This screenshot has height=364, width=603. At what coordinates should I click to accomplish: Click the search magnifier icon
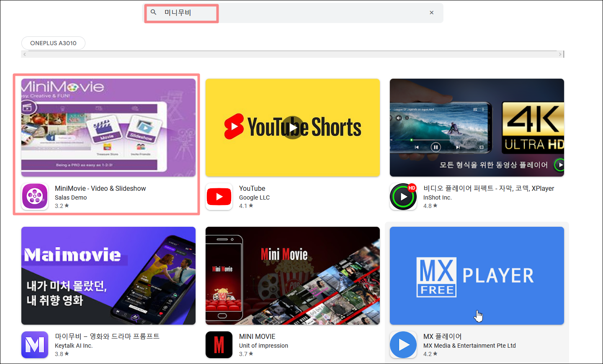coord(154,13)
